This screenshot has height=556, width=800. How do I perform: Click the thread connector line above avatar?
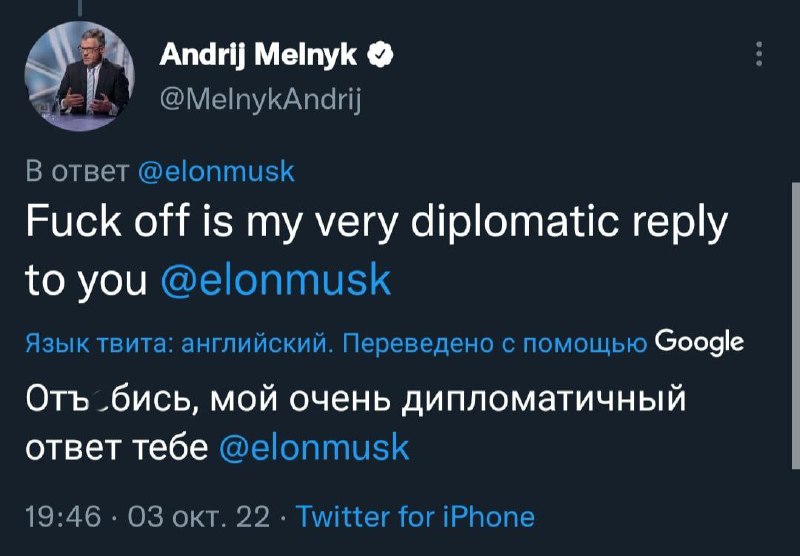click(81, 7)
